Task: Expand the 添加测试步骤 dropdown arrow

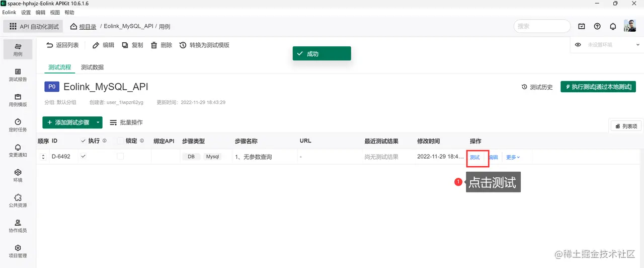Action: pos(98,122)
